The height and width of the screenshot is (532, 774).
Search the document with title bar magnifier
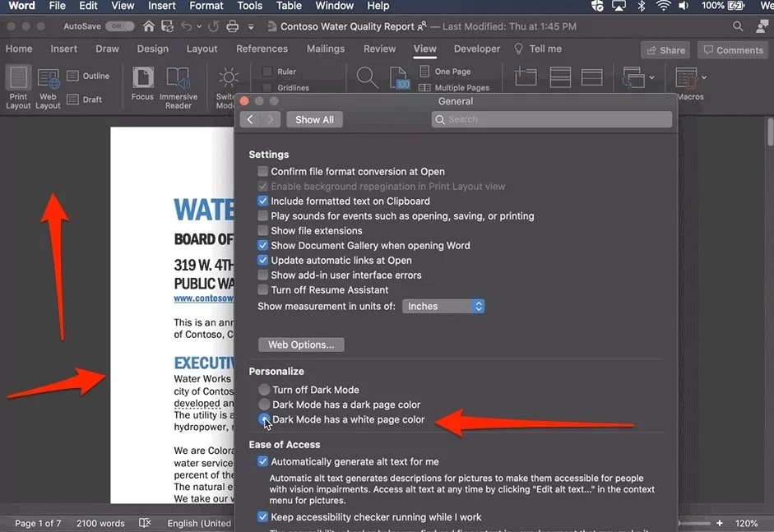(x=738, y=26)
